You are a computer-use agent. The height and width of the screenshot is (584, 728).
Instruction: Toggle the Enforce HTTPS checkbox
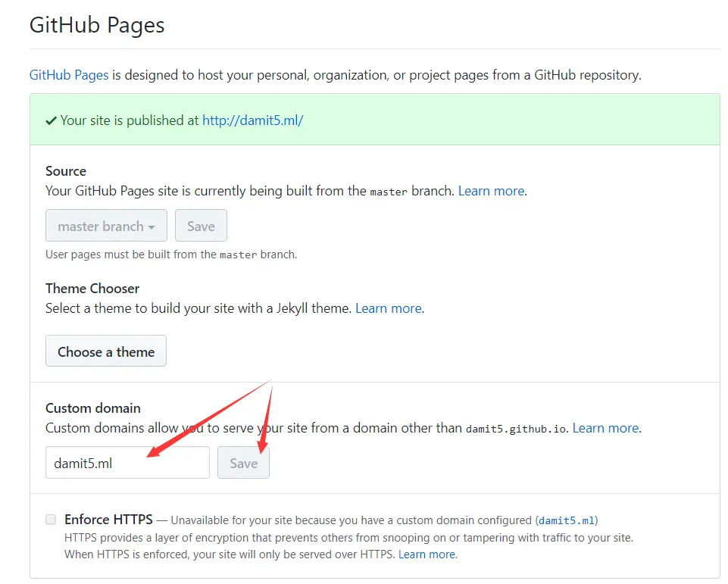51,520
